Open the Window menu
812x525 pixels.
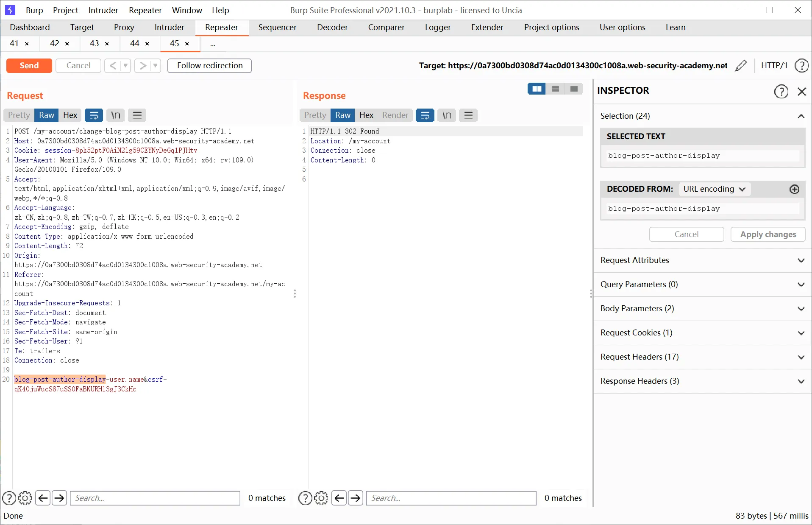(x=187, y=10)
